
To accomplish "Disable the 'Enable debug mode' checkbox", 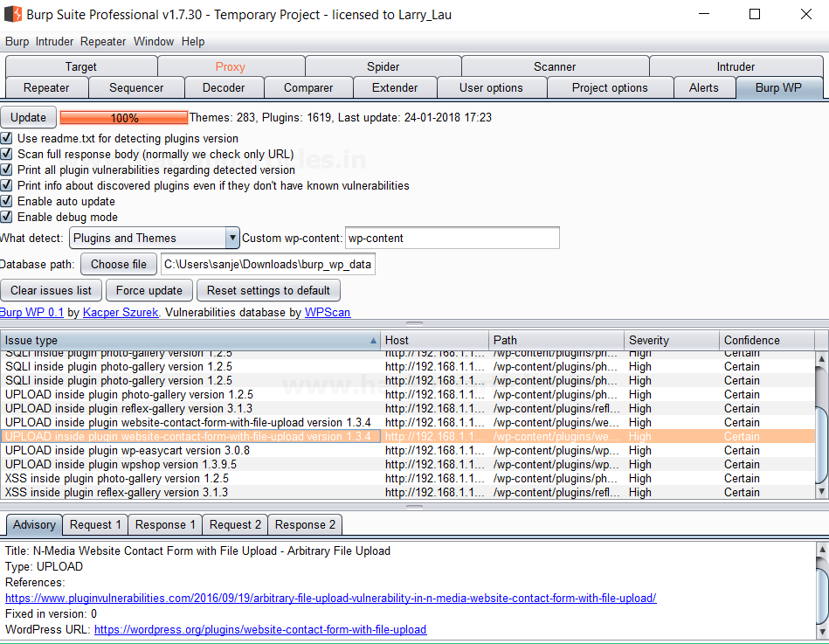I will click(6, 217).
